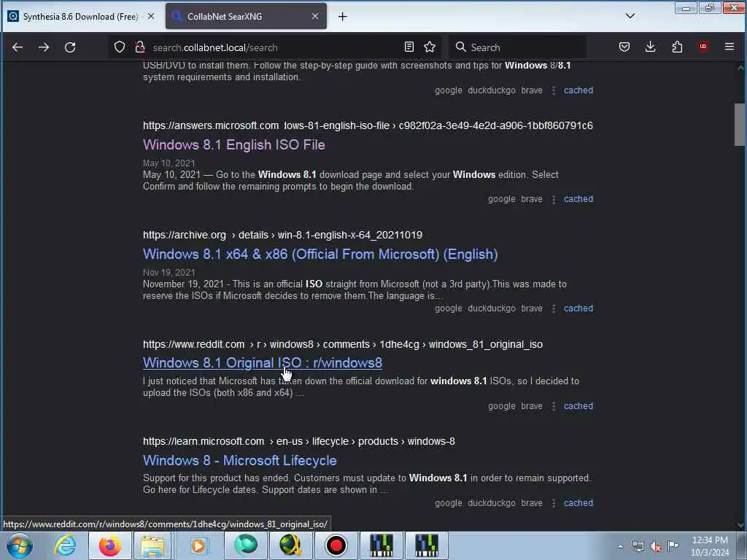Click brave engine label under Lifecycle result
747x560 pixels.
pyautogui.click(x=532, y=503)
